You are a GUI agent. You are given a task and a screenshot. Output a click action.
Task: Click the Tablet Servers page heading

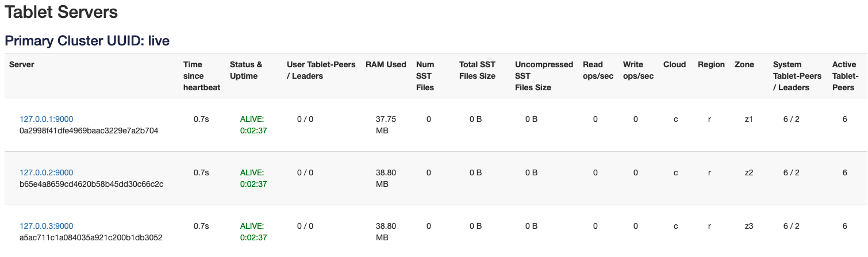[x=62, y=11]
